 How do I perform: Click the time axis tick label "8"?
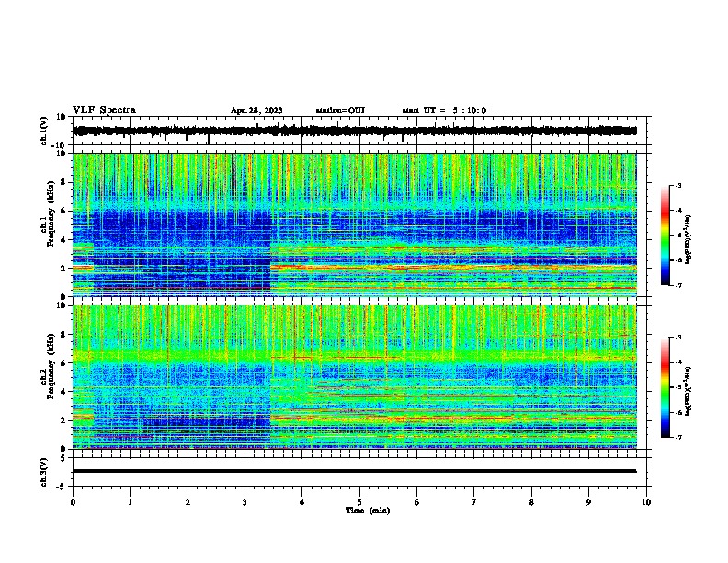(x=531, y=502)
